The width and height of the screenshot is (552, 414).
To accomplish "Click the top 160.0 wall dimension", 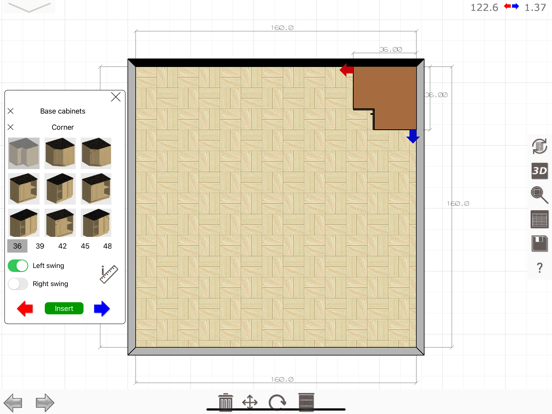I will [282, 27].
